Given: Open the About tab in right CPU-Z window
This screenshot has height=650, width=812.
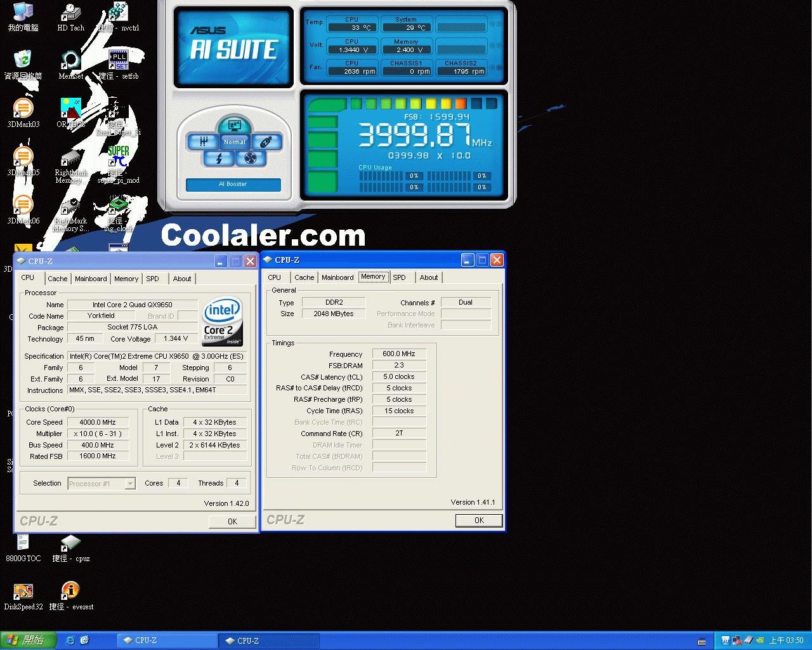Looking at the screenshot, I should 429,277.
